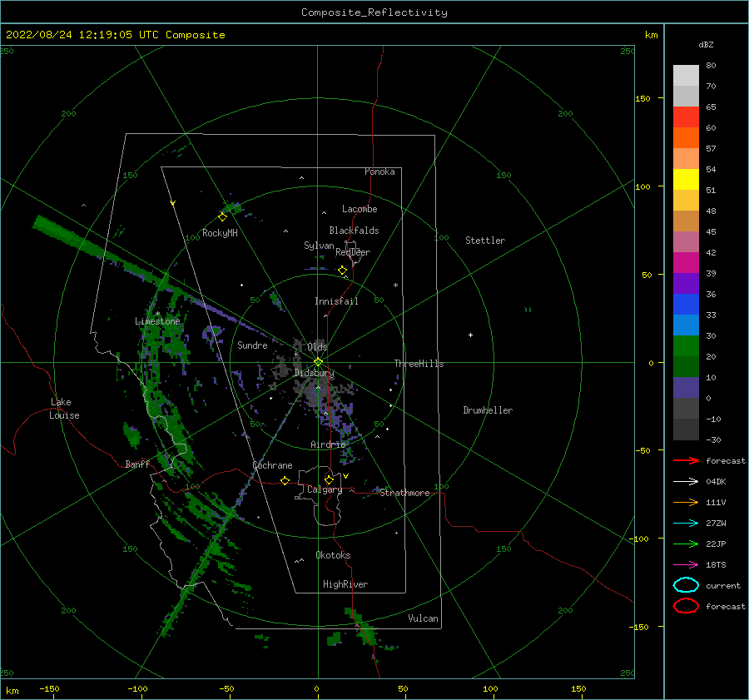Click the Airdrie label
The width and height of the screenshot is (749, 700).
click(x=328, y=444)
